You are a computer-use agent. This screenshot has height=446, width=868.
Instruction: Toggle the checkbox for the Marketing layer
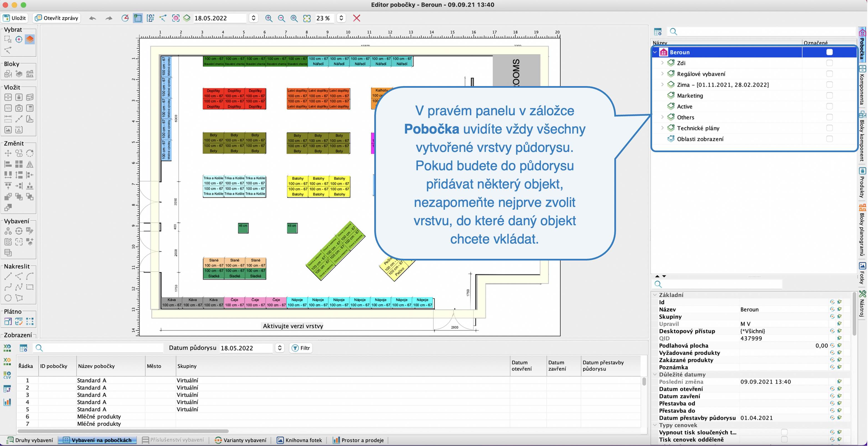(x=829, y=95)
